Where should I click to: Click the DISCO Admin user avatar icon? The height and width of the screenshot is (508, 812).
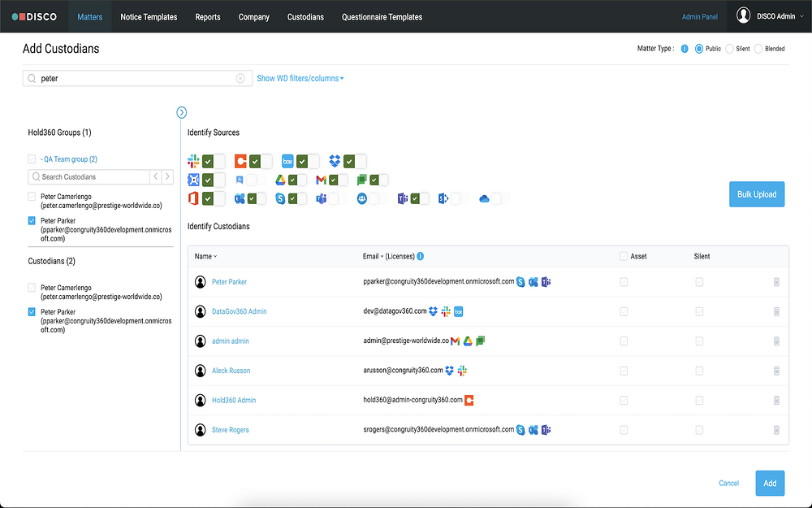click(x=744, y=16)
